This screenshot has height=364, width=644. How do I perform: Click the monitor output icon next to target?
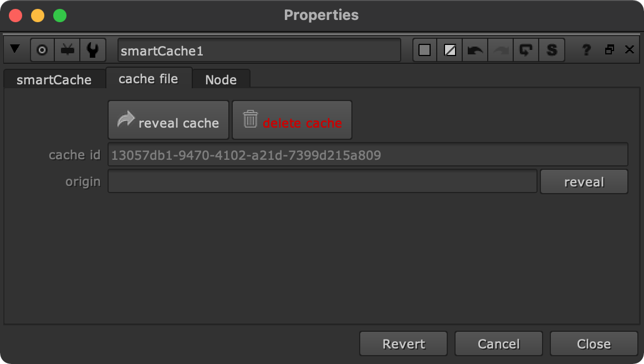click(x=67, y=49)
